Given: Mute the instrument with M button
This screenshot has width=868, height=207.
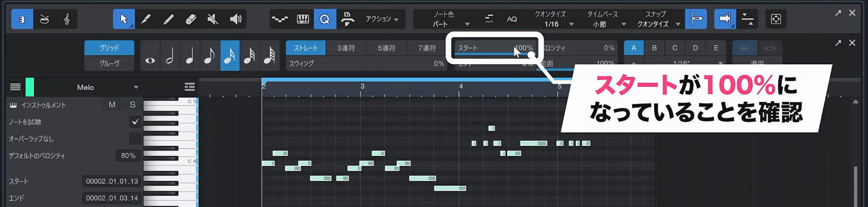Looking at the screenshot, I should [112, 105].
